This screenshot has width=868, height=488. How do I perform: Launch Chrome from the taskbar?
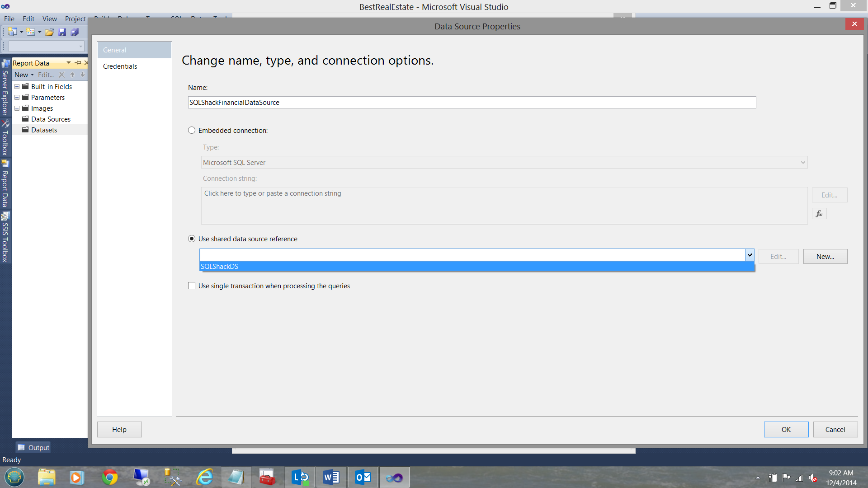point(109,477)
